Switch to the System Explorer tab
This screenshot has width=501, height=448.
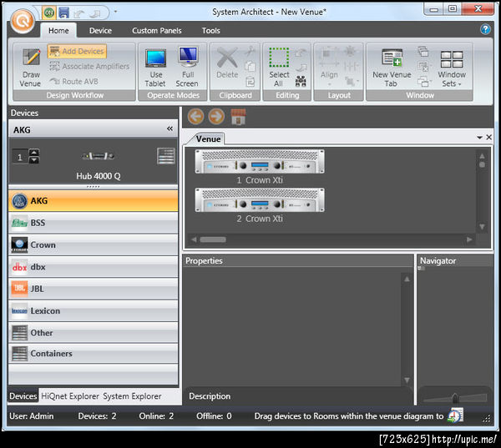[x=132, y=396]
